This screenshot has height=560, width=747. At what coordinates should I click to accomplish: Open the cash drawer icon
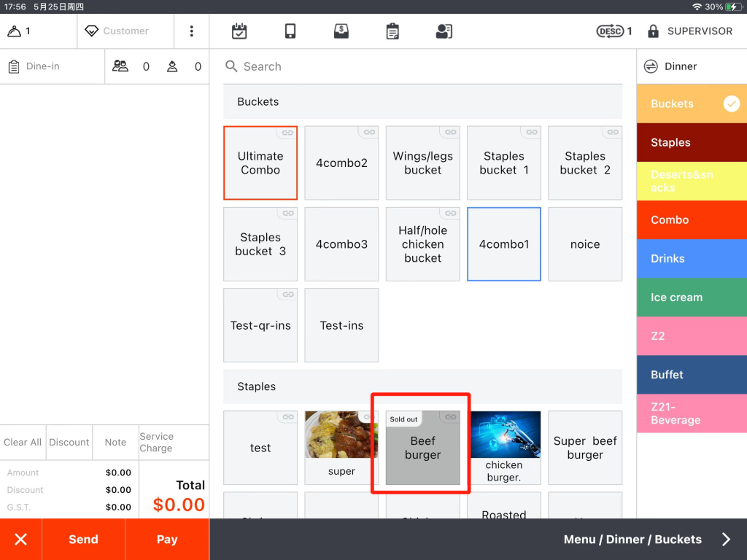pos(341,31)
